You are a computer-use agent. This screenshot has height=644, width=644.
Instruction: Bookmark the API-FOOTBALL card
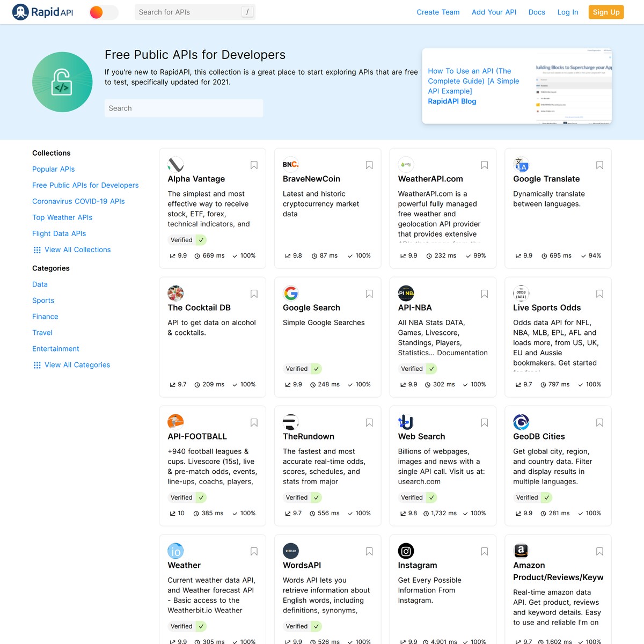(x=254, y=423)
